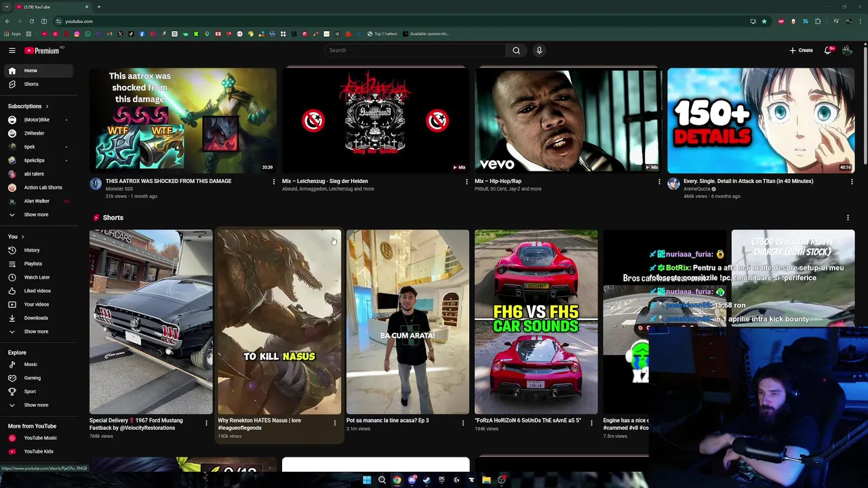The width and height of the screenshot is (868, 488).
Task: Open a new browser tab
Action: click(98, 7)
